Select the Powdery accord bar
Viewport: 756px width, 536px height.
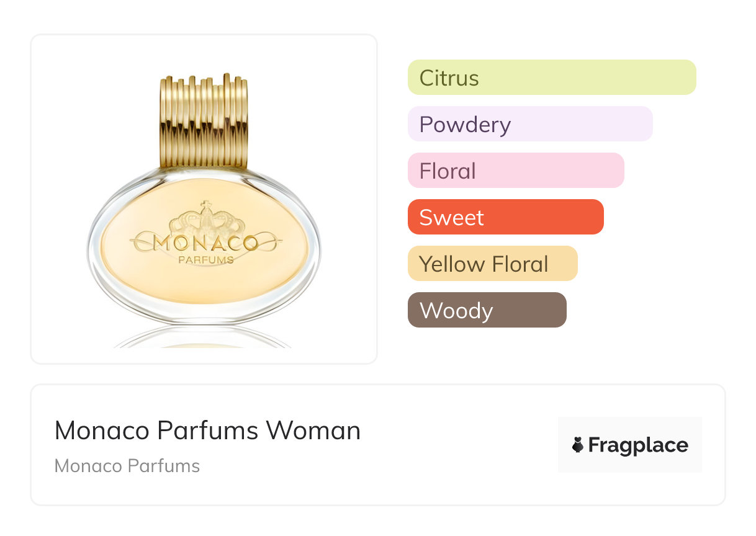click(x=530, y=124)
